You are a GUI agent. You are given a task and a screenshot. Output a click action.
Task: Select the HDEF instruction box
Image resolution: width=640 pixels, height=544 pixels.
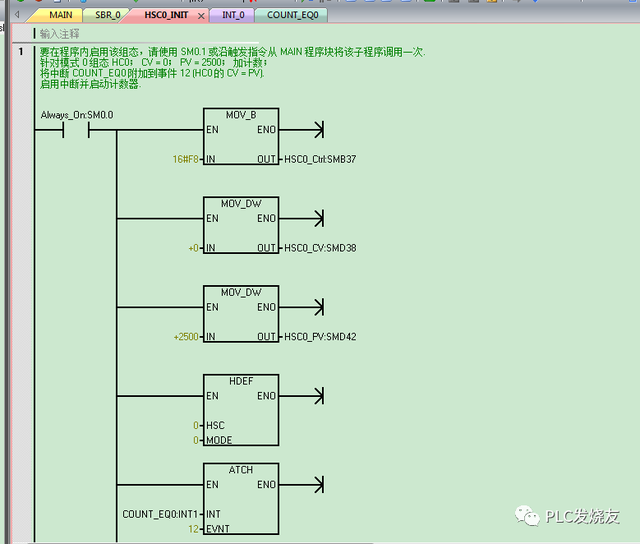coord(241,410)
